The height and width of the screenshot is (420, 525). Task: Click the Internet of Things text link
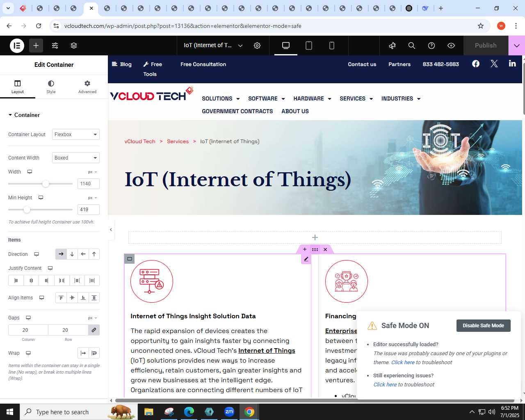click(x=267, y=351)
